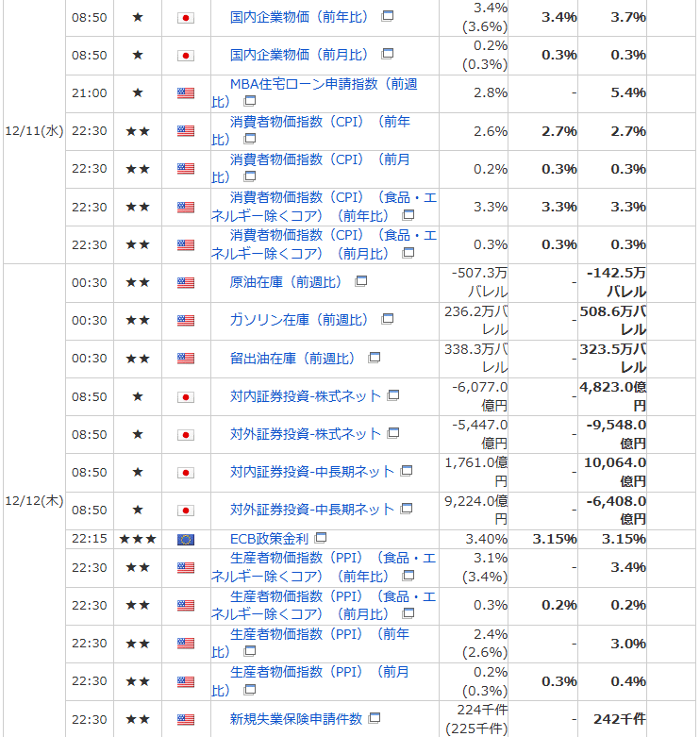Click popup icon for MBA住宅ローン申請指数
Viewport: 700px width, 737px height.
[250, 101]
